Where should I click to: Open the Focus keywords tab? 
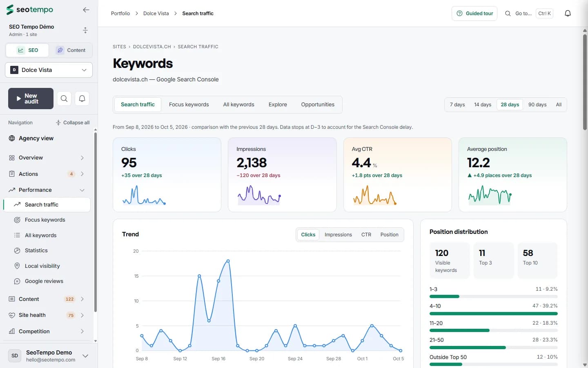189,105
